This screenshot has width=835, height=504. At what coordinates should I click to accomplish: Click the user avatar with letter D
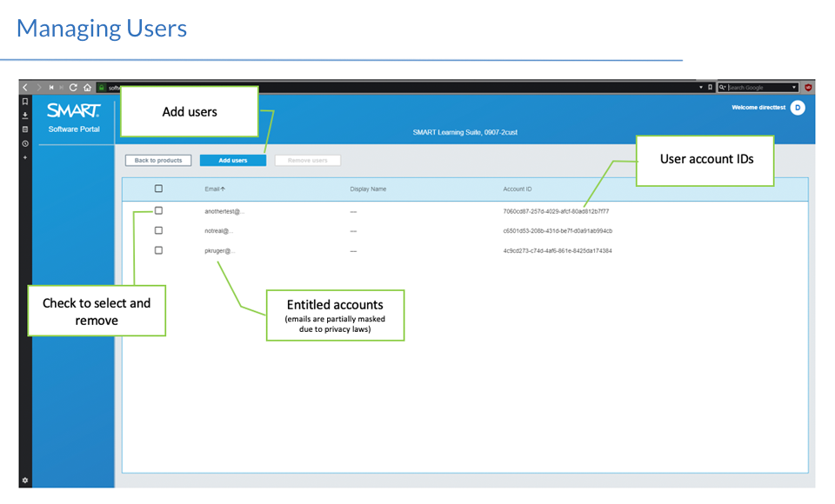[798, 108]
